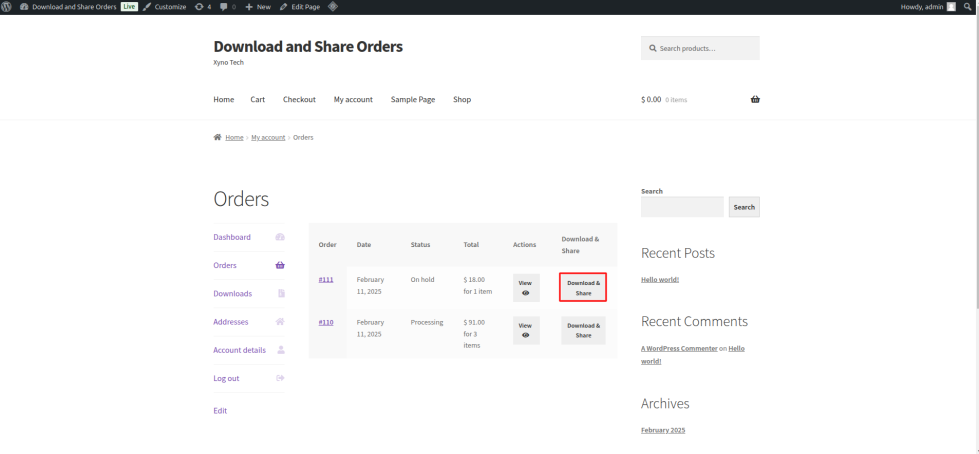Open the Shop menu item

[x=461, y=99]
